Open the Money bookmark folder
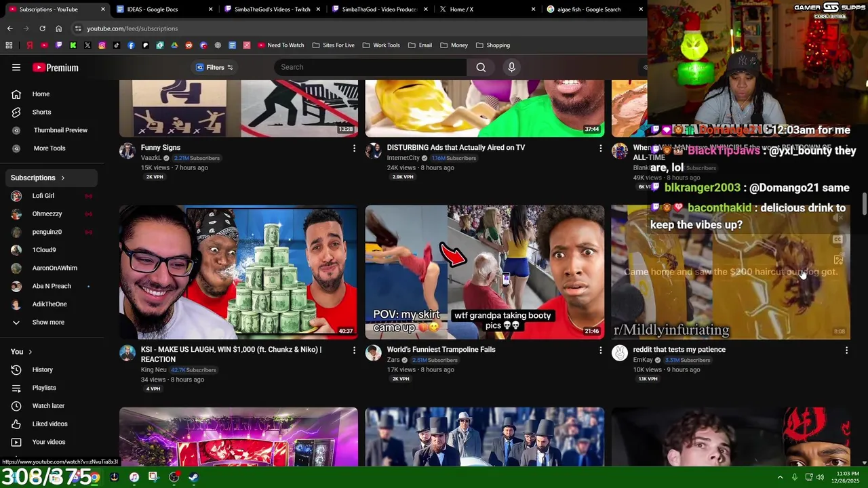This screenshot has height=488, width=868. coord(454,45)
